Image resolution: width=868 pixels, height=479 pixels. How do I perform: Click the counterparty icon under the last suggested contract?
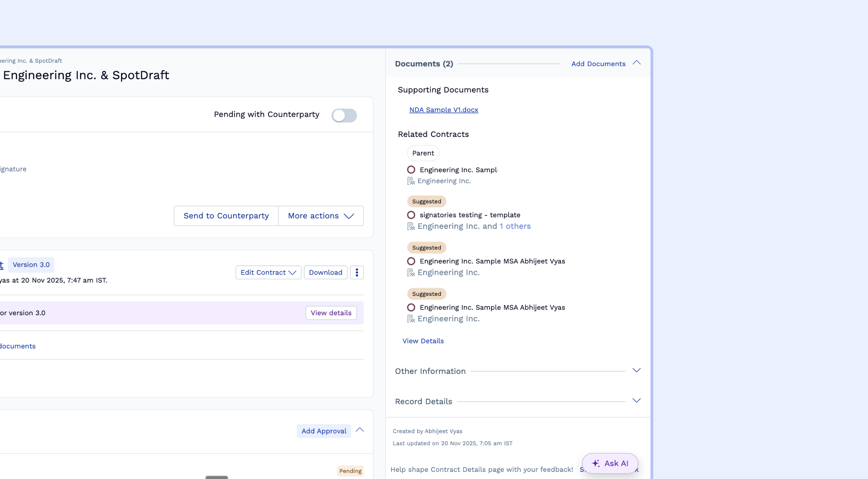pyautogui.click(x=411, y=319)
